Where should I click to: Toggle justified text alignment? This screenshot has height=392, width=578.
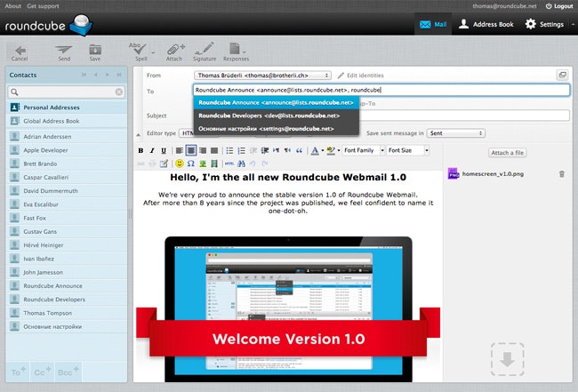tap(213, 150)
